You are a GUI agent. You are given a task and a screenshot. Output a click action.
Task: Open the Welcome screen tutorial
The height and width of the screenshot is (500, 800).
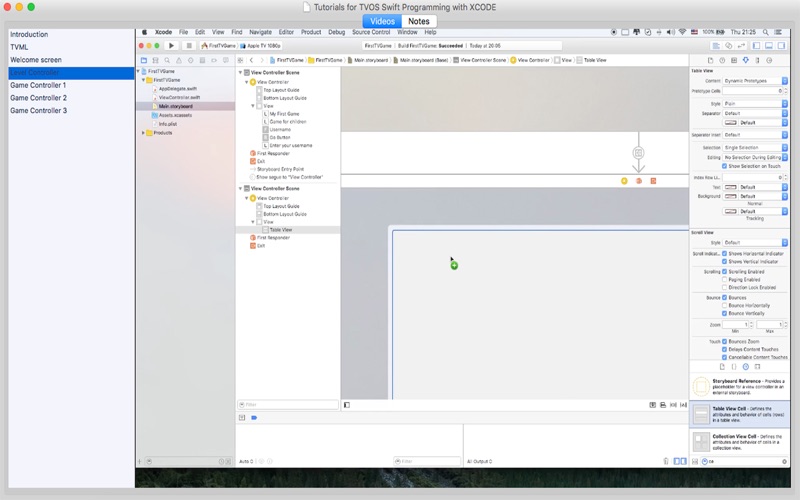tap(36, 60)
